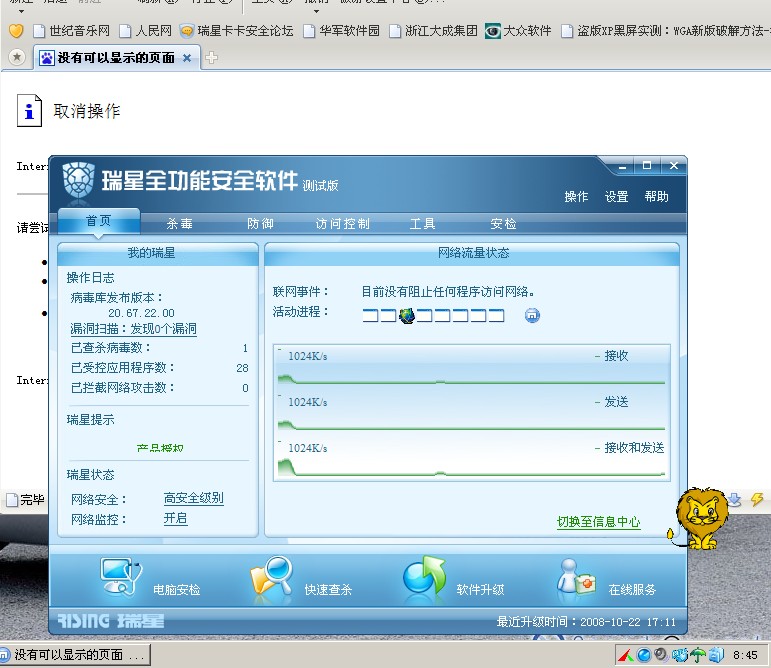Click the 已拦截网络攻击数 row
The width and height of the screenshot is (771, 668).
coord(159,388)
